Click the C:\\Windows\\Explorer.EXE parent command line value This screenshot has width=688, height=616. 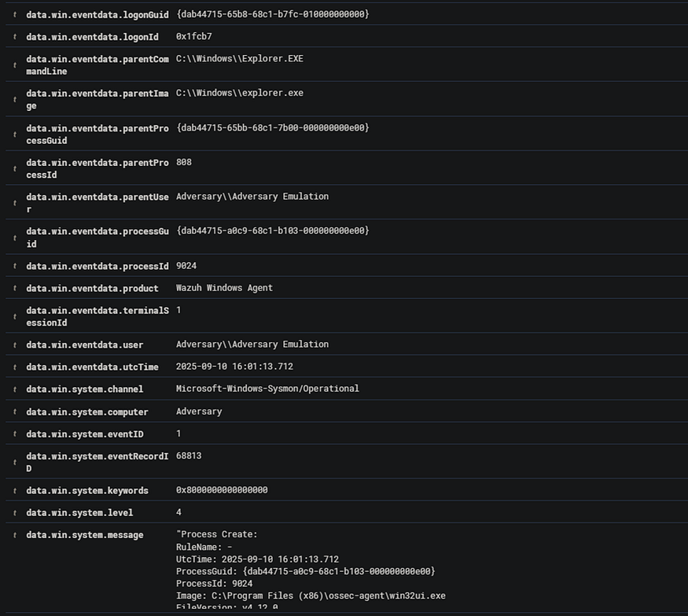click(240, 58)
